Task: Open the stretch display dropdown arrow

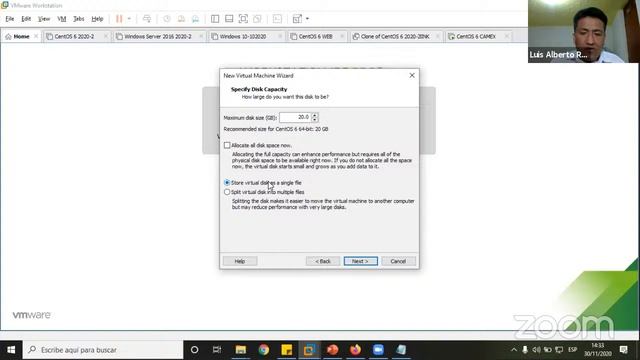Action: tap(307, 19)
